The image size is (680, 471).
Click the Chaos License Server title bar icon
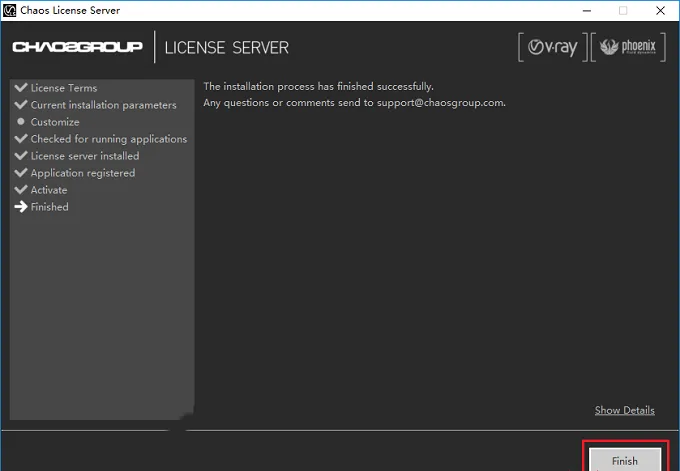pyautogui.click(x=10, y=10)
